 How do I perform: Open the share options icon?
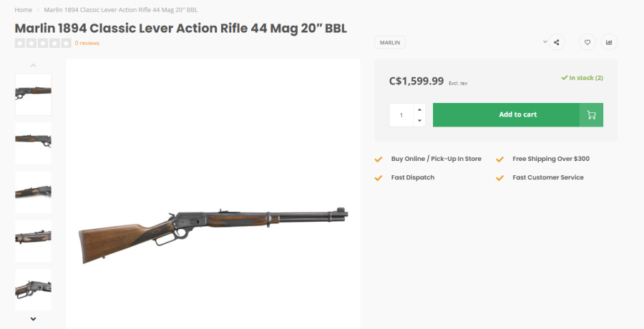click(557, 42)
